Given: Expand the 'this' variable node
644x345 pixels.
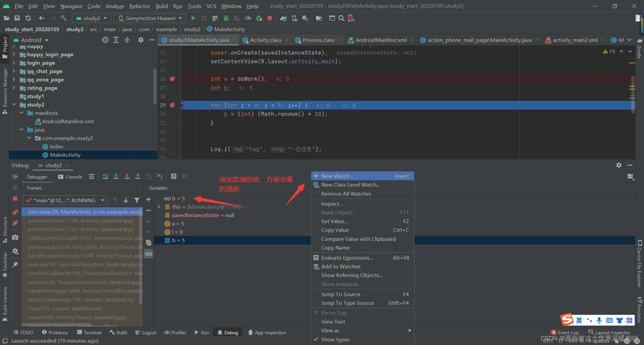Looking at the screenshot, I should (x=159, y=207).
